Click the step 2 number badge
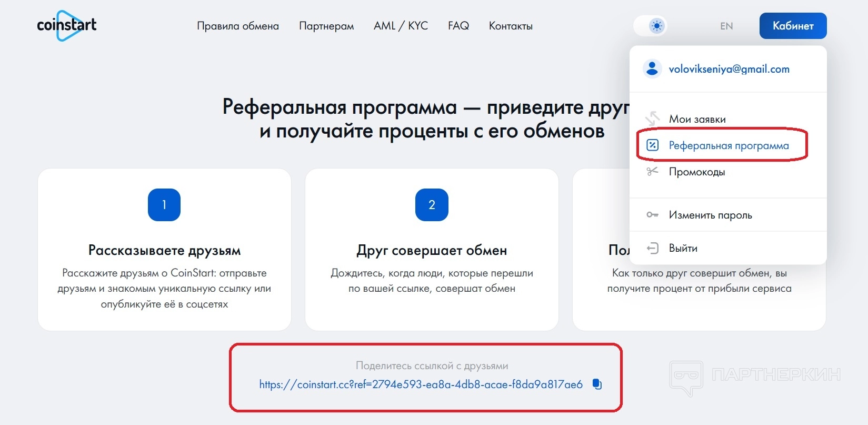Image resolution: width=868 pixels, height=425 pixels. (x=432, y=205)
